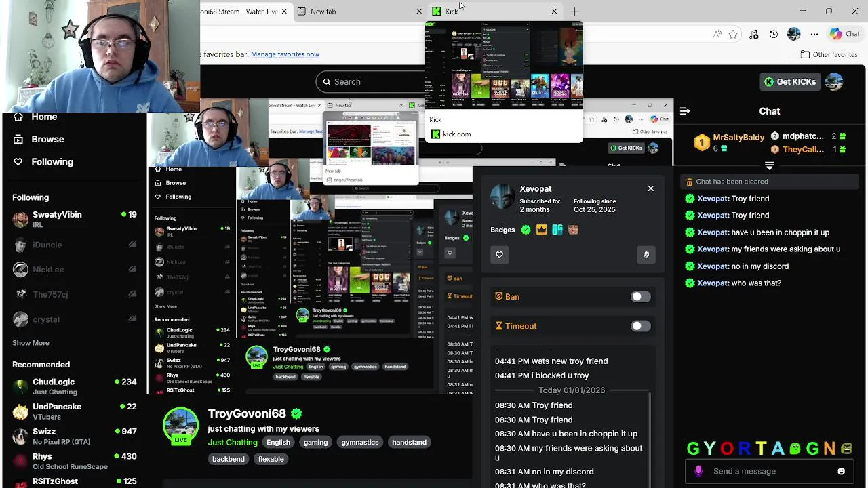Toggle the Ban switch for Xevopat

[640, 296]
